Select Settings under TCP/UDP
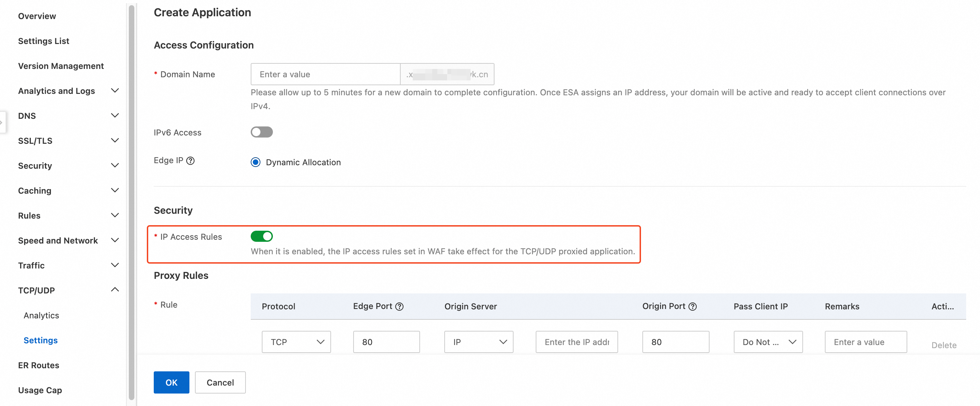The height and width of the screenshot is (406, 980). pos(40,340)
